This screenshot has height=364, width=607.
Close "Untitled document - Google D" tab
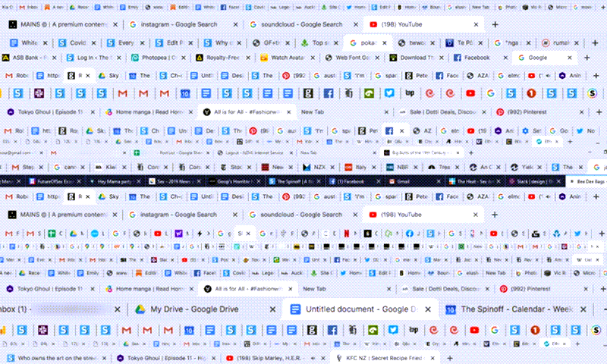428,309
